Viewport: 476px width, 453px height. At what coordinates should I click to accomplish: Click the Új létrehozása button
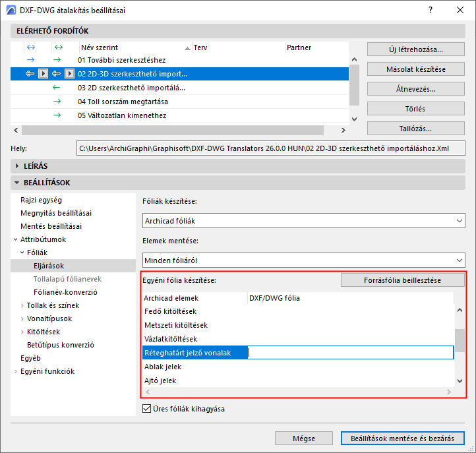click(416, 49)
